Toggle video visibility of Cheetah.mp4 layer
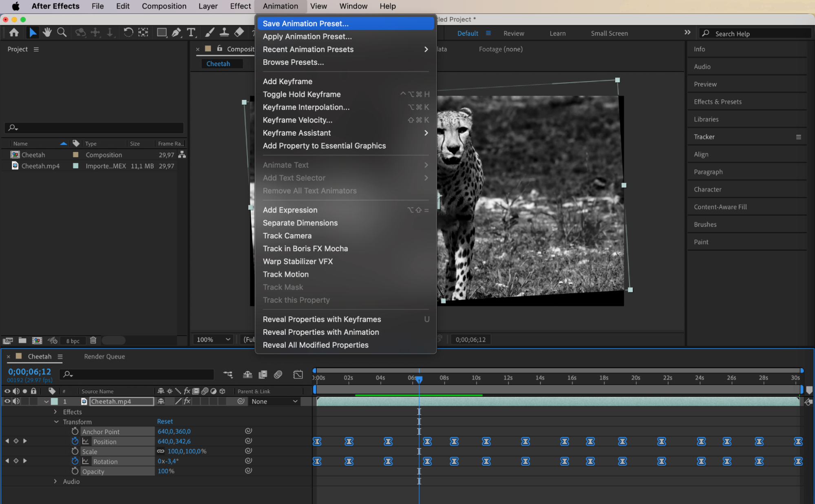815x504 pixels. tap(7, 401)
